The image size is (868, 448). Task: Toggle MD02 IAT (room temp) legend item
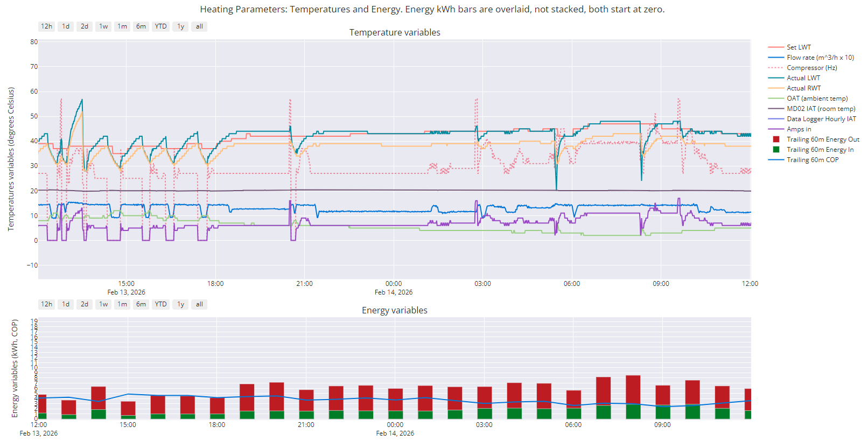pos(821,109)
